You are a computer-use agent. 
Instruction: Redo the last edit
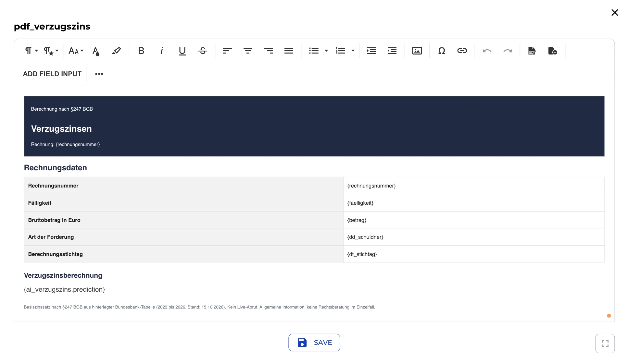coord(508,51)
